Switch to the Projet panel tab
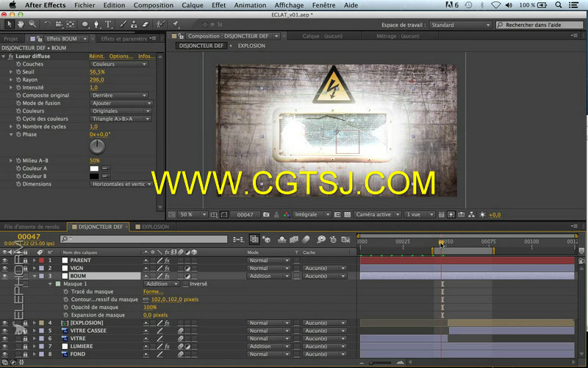This screenshot has height=368, width=588. click(11, 39)
